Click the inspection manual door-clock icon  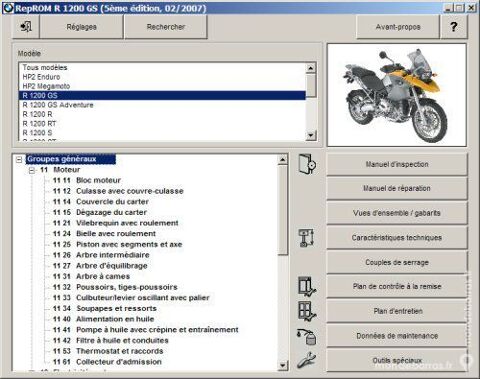307,164
